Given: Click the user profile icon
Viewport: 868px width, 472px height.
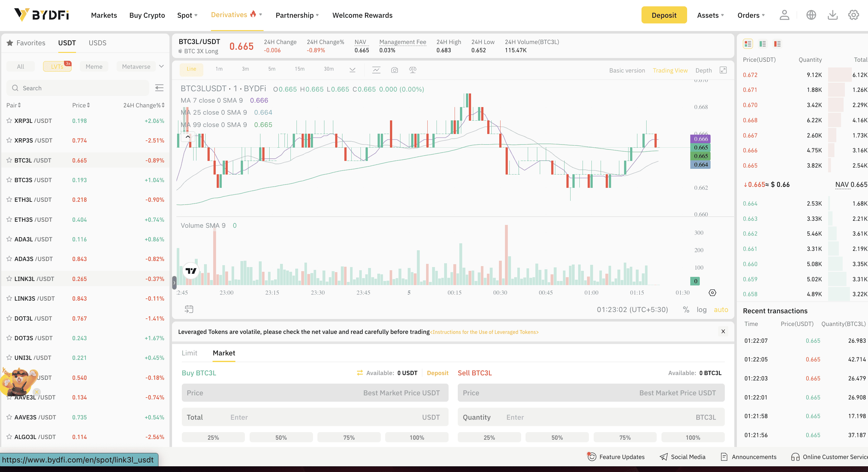Looking at the screenshot, I should (x=784, y=15).
